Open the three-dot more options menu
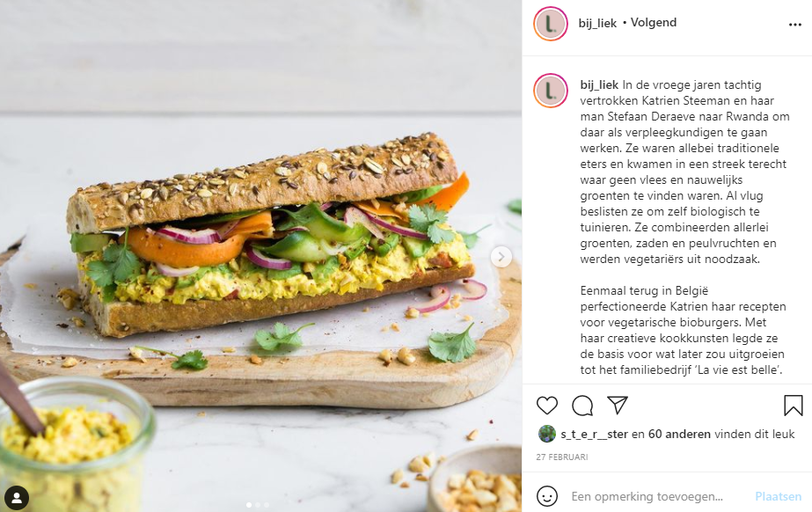Image resolution: width=812 pixels, height=512 pixels. (x=795, y=25)
